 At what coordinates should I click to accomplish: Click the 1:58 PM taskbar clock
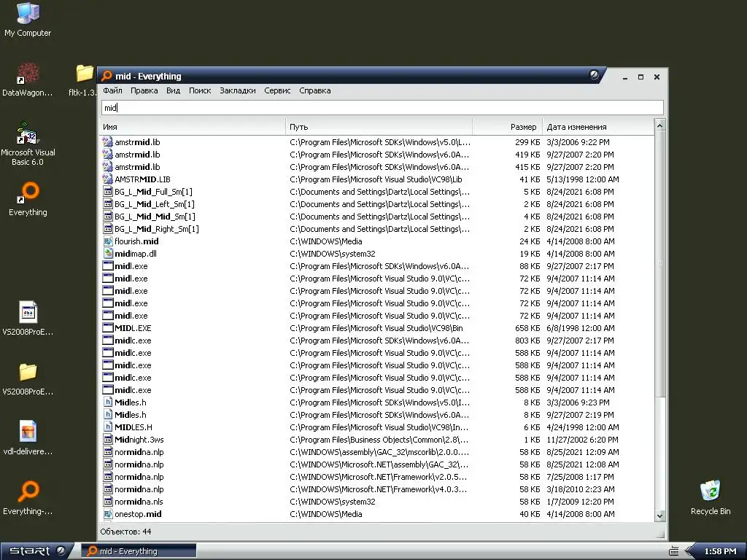click(x=720, y=551)
